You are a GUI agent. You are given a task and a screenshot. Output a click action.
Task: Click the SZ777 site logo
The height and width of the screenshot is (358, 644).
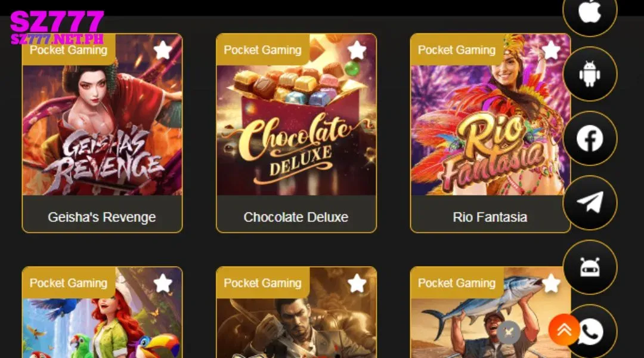(x=57, y=27)
